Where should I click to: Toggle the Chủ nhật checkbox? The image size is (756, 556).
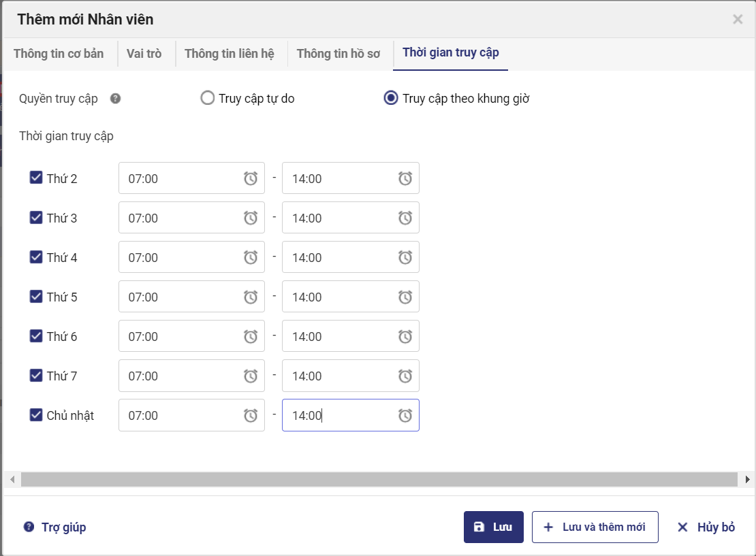(x=36, y=415)
